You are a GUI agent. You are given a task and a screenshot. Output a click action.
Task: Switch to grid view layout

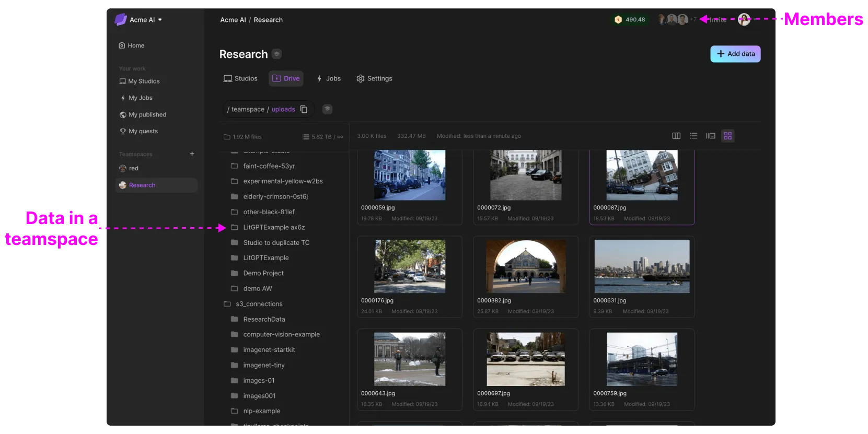click(x=728, y=136)
